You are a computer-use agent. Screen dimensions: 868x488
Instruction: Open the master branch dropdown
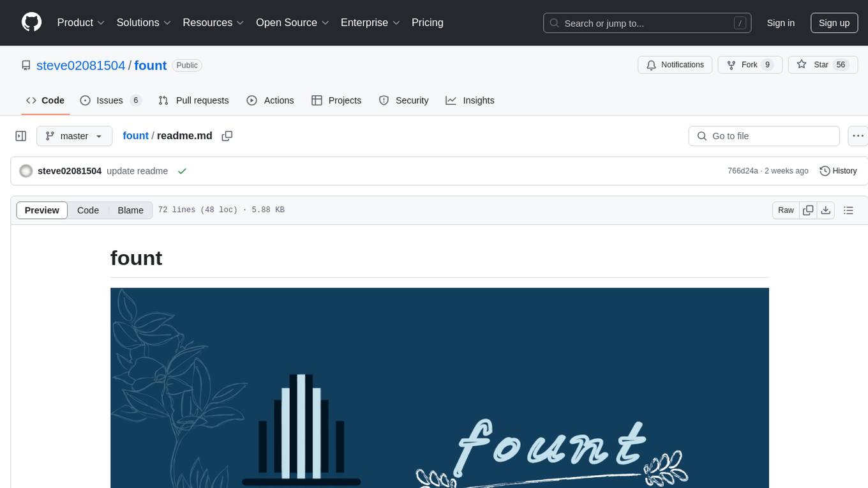point(74,136)
